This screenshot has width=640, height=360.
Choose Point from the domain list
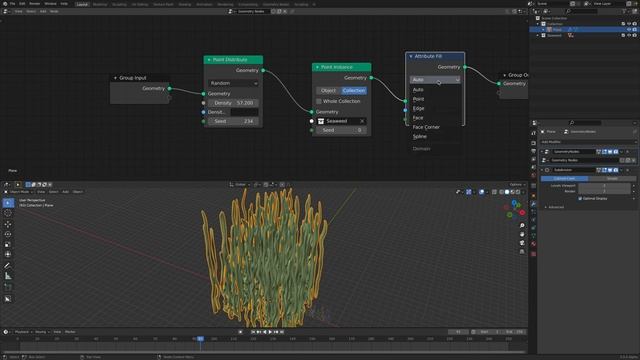pos(418,99)
